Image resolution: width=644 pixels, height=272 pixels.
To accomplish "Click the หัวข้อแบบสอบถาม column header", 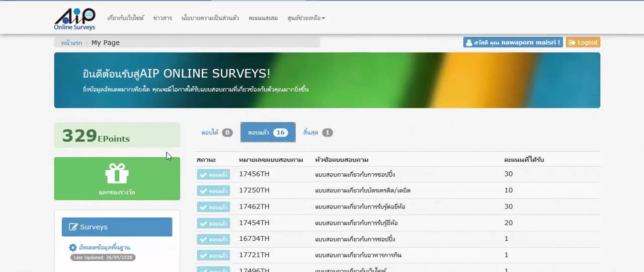I will [x=342, y=160].
